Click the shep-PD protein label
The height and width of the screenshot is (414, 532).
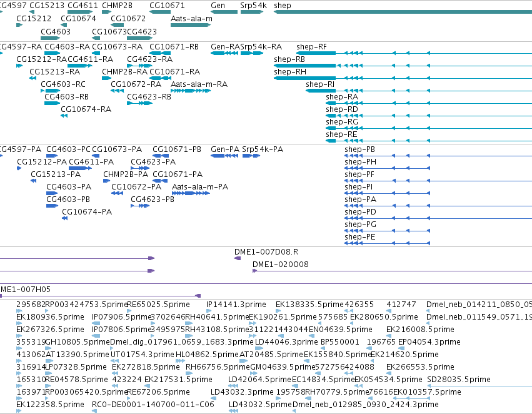(360, 212)
